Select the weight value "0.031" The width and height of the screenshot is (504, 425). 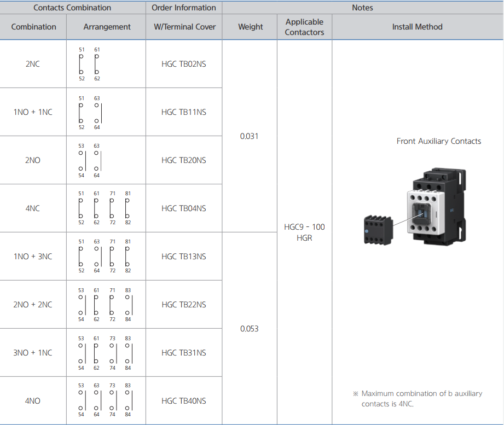click(x=249, y=136)
